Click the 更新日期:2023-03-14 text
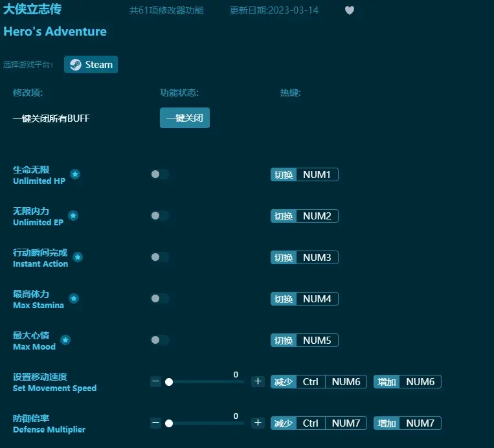This screenshot has width=494, height=448. point(274,10)
